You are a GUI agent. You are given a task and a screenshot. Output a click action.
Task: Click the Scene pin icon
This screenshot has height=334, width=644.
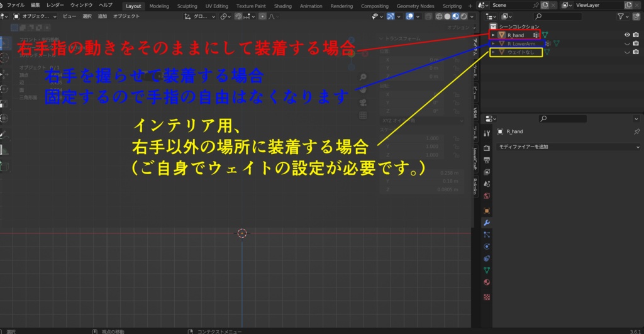[x=536, y=5]
